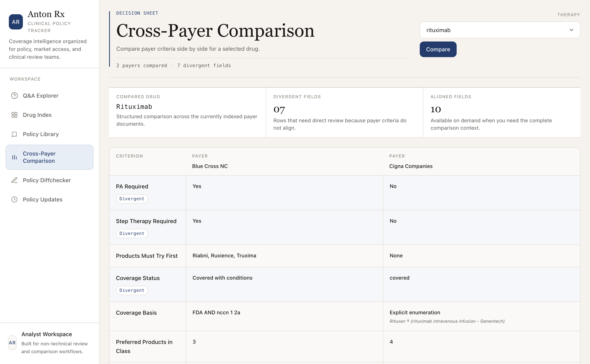Click the Policy Diffchecker pencil icon
This screenshot has height=364, width=590.
click(14, 180)
